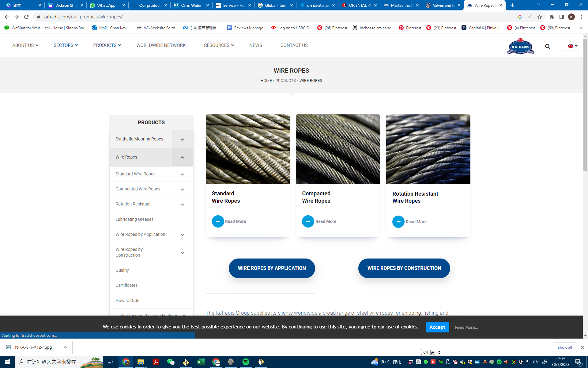
Task: Collapse the Wire Ropes sidebar section
Action: pos(182,157)
